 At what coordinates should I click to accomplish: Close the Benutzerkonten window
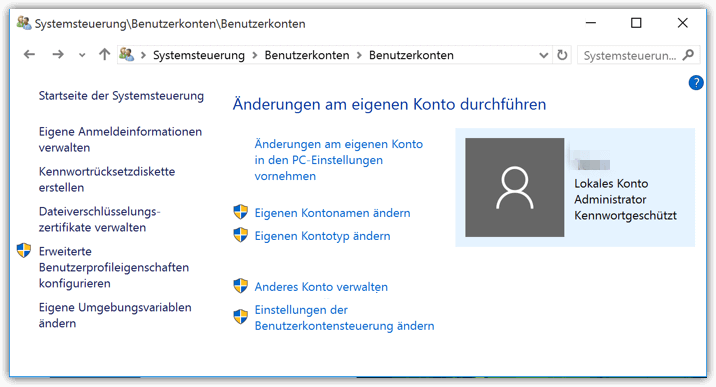pos(683,23)
